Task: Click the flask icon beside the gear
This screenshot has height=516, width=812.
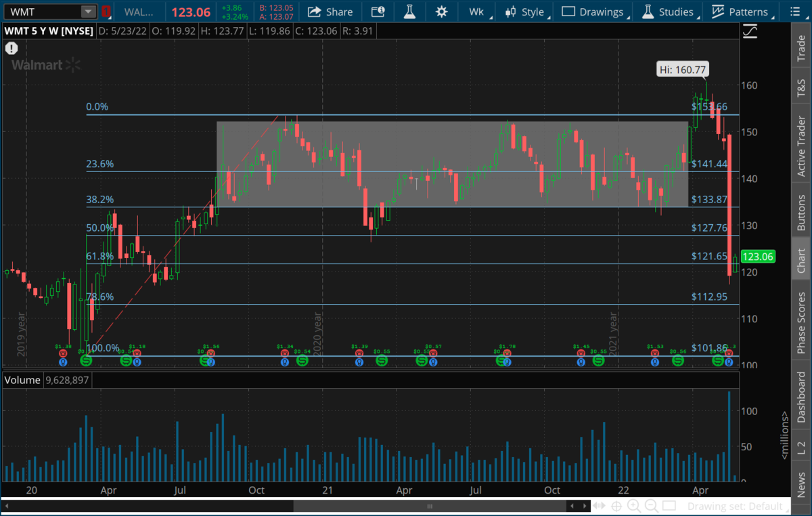Action: 409,12
